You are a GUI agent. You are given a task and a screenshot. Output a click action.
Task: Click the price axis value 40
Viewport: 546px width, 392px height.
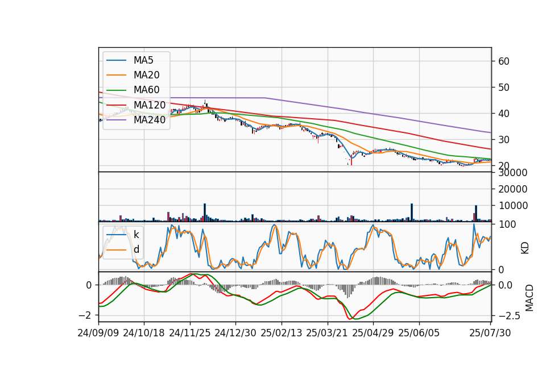click(x=504, y=114)
